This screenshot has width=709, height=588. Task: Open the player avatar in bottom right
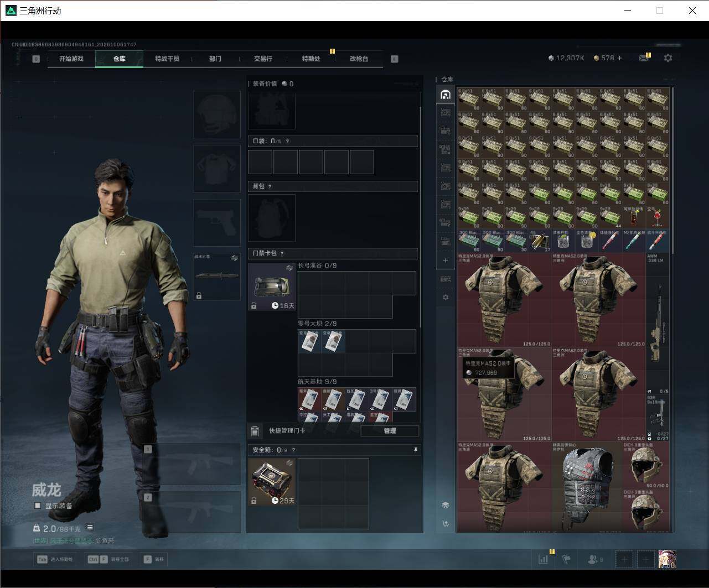[x=667, y=559]
